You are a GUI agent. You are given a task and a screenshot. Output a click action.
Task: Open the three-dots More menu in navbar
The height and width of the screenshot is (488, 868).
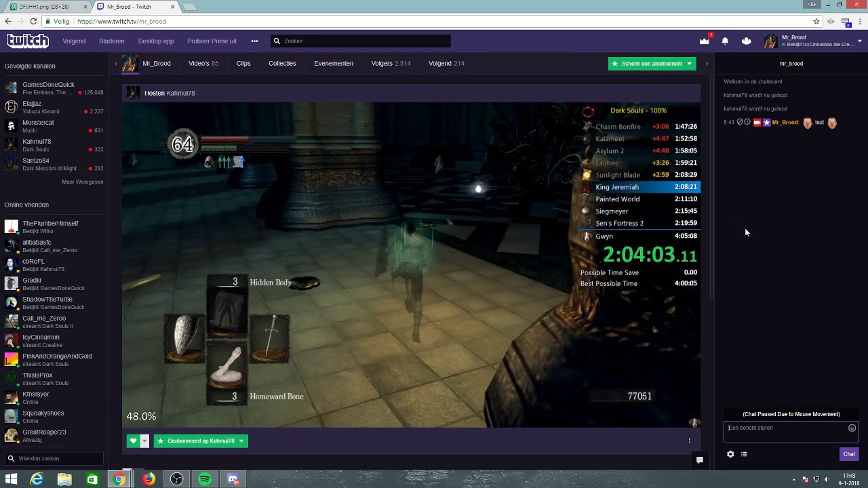coord(254,41)
